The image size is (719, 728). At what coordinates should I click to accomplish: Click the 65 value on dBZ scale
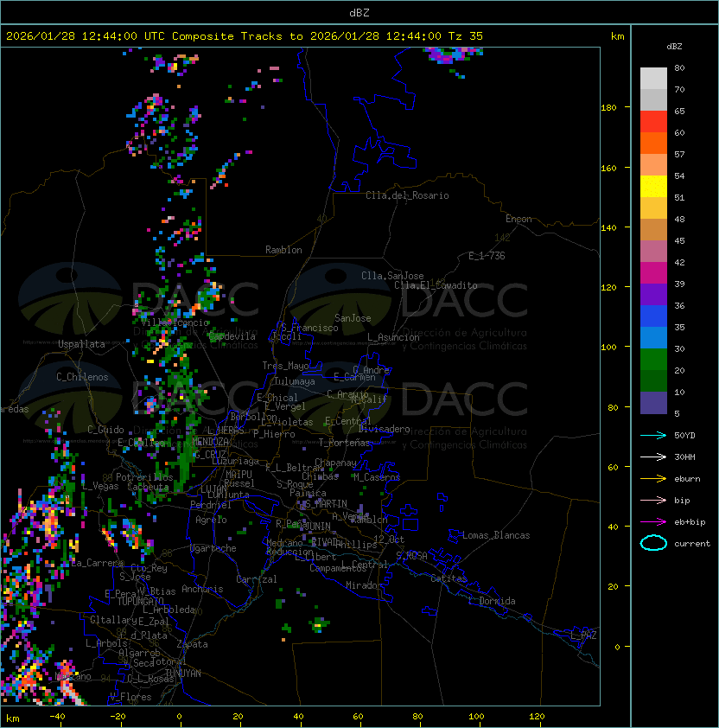[x=679, y=111]
